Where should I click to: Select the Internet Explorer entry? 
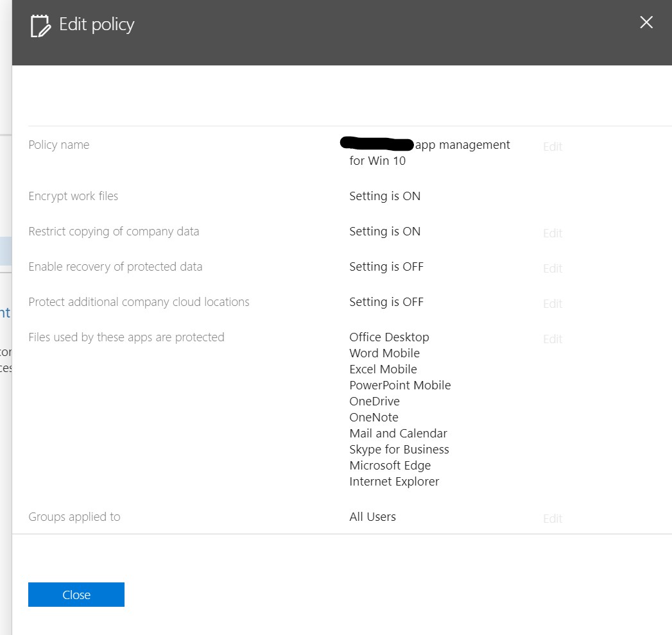(394, 481)
